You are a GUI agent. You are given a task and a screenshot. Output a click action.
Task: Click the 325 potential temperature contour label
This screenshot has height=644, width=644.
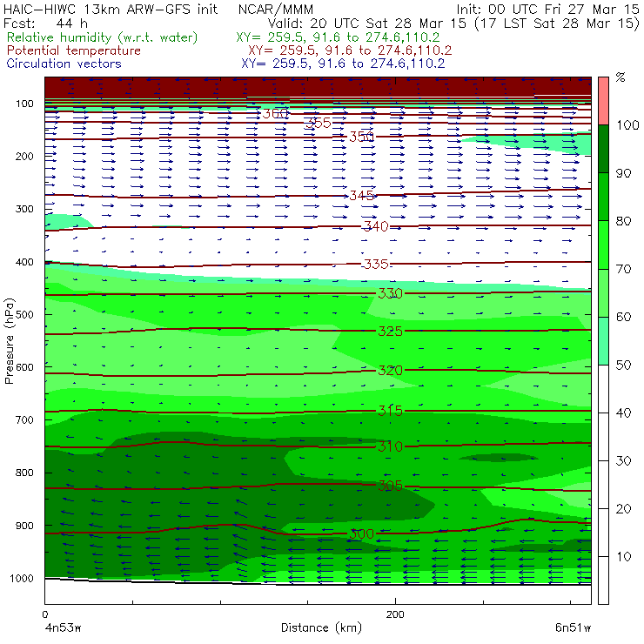click(x=390, y=331)
